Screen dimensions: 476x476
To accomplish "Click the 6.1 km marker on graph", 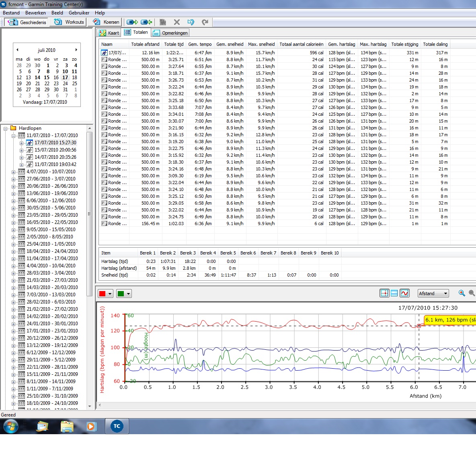I will pyautogui.click(x=419, y=326).
